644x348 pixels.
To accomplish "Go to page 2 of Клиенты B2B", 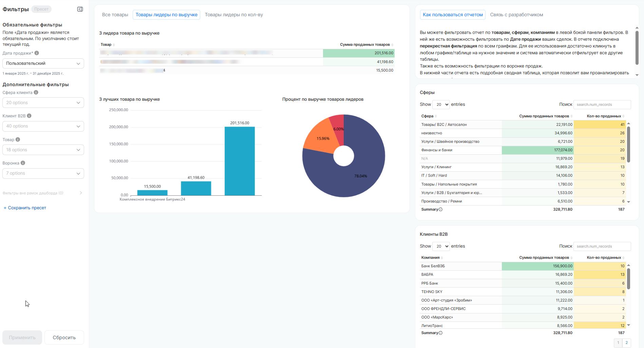I will click(x=626, y=343).
